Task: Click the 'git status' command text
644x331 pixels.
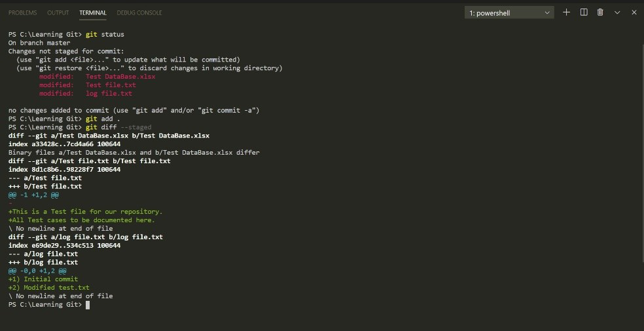Action: pos(105,34)
